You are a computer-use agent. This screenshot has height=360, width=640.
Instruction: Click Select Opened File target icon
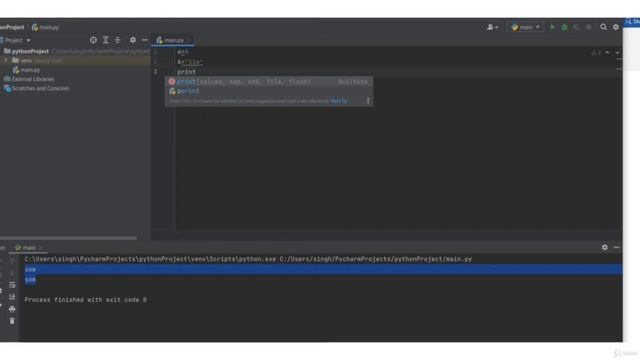93,40
